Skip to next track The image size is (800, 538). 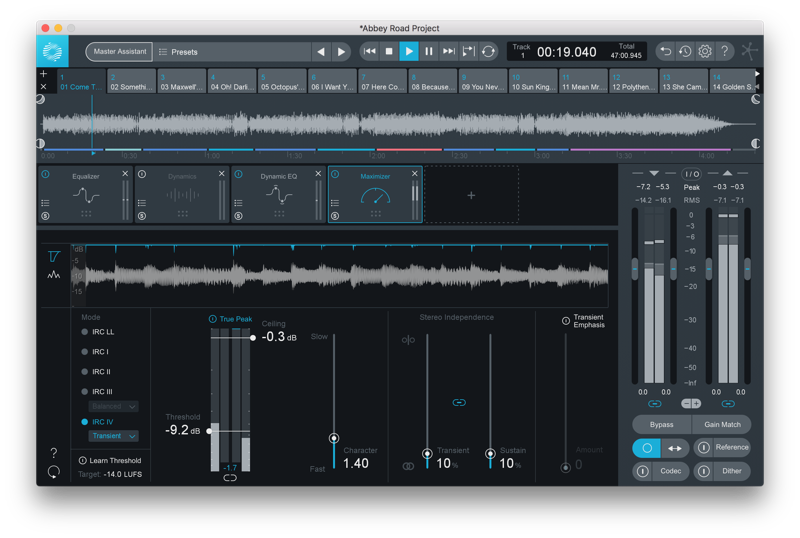[448, 51]
